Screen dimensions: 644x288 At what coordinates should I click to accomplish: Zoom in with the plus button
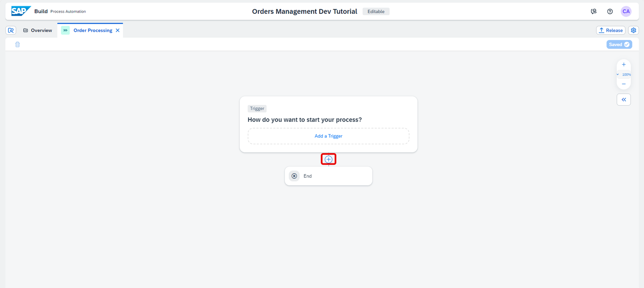click(624, 65)
